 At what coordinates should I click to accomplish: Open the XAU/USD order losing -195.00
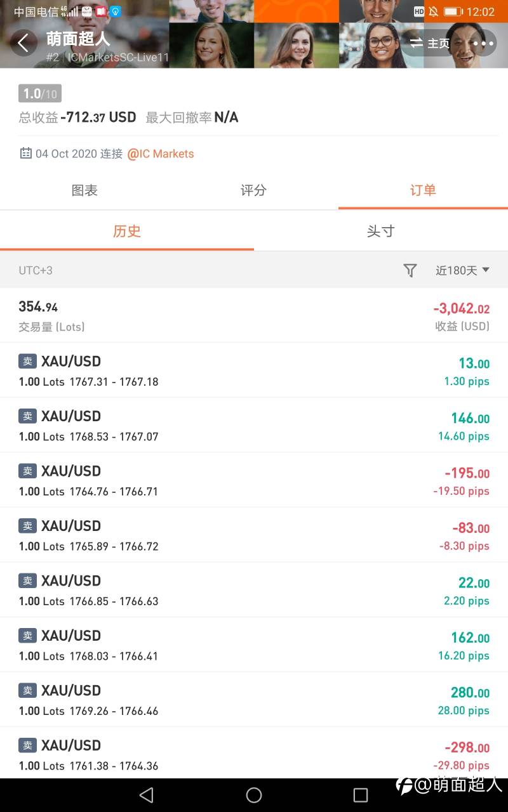(254, 480)
